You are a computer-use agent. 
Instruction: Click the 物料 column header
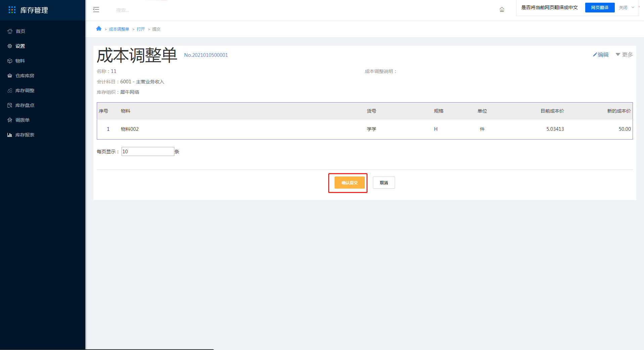point(126,111)
